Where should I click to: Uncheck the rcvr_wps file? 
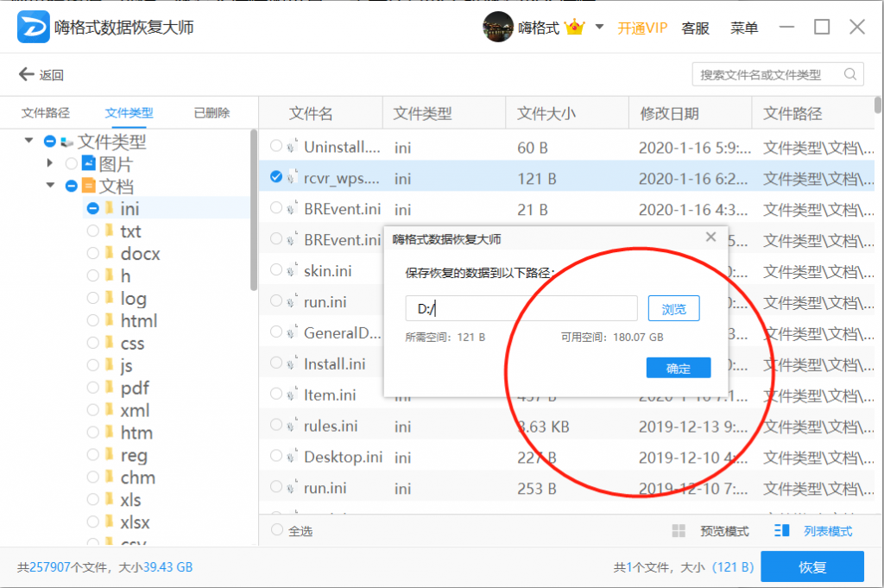point(275,177)
